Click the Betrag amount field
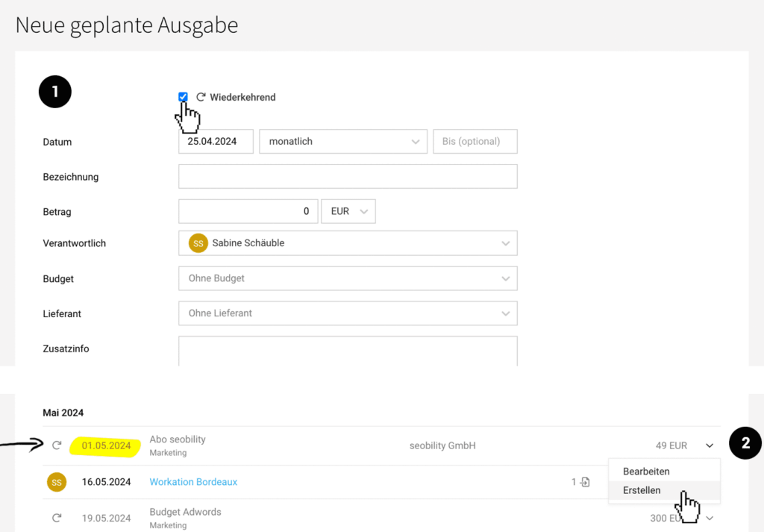764x532 pixels. click(x=248, y=211)
